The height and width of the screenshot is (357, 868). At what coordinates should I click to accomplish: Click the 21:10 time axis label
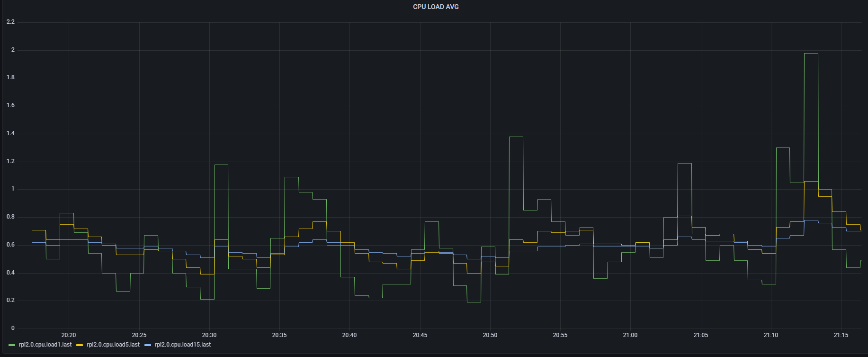click(771, 335)
